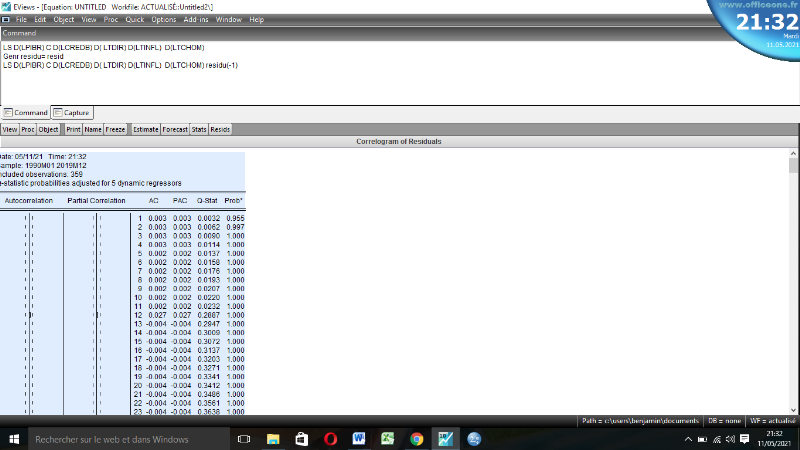This screenshot has width=800, height=450.
Task: Switch to the Command tab
Action: coord(26,113)
